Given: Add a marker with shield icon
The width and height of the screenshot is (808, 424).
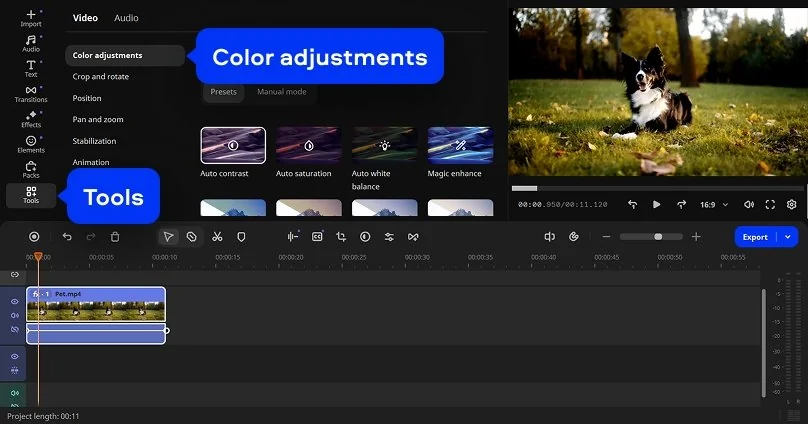Looking at the screenshot, I should coord(241,236).
